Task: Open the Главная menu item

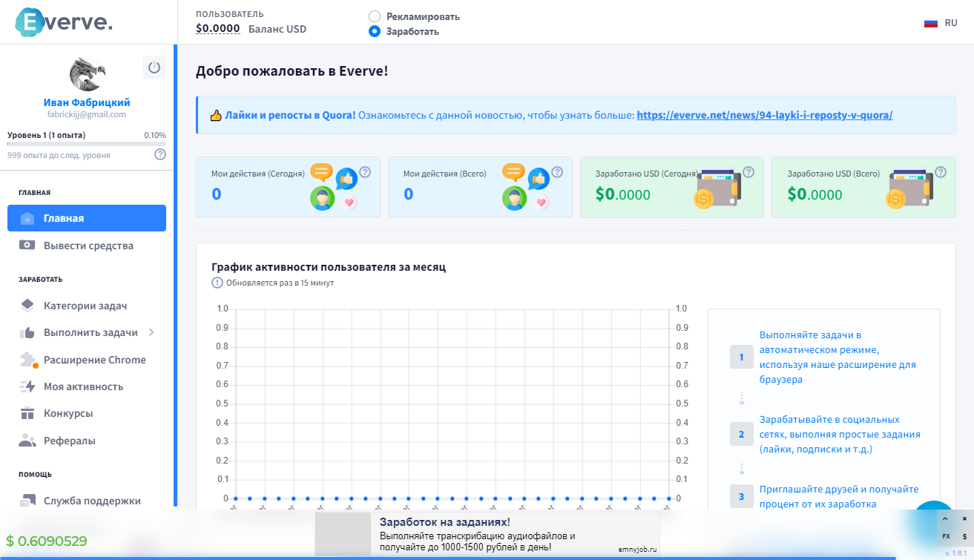Action: click(x=87, y=218)
